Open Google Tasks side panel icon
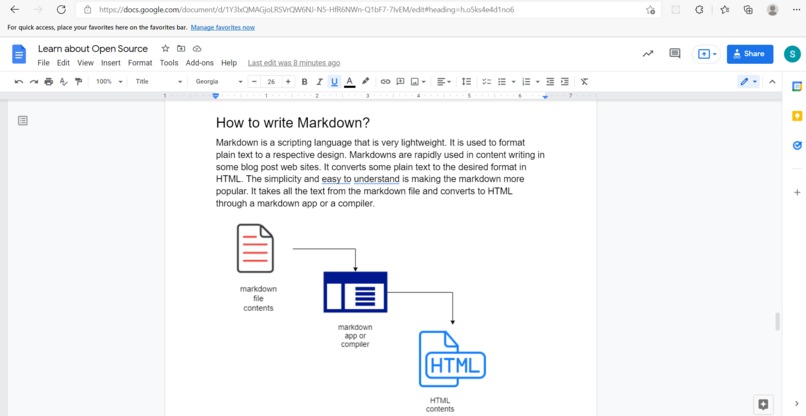Screen dimensions: 806x416 coord(797,146)
